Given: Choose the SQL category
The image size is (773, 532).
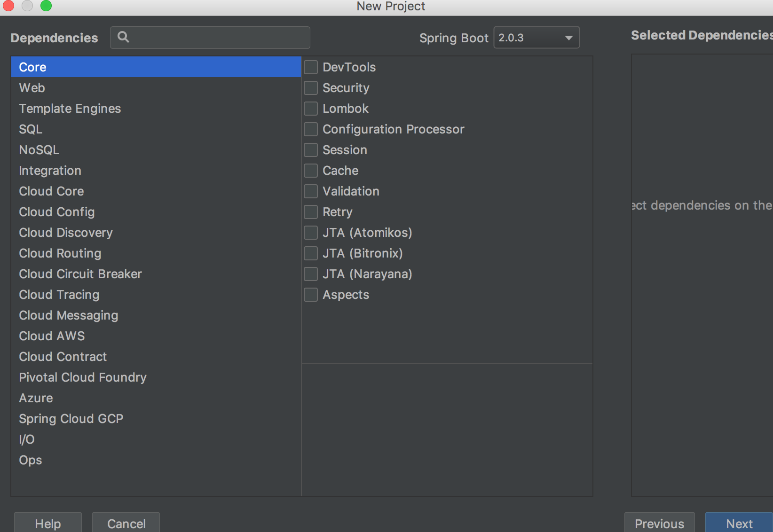Looking at the screenshot, I should pyautogui.click(x=156, y=129).
